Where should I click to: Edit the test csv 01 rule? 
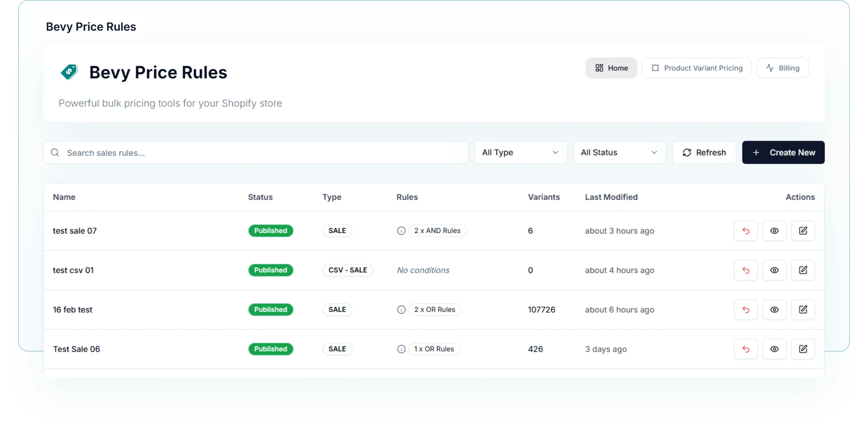point(803,270)
